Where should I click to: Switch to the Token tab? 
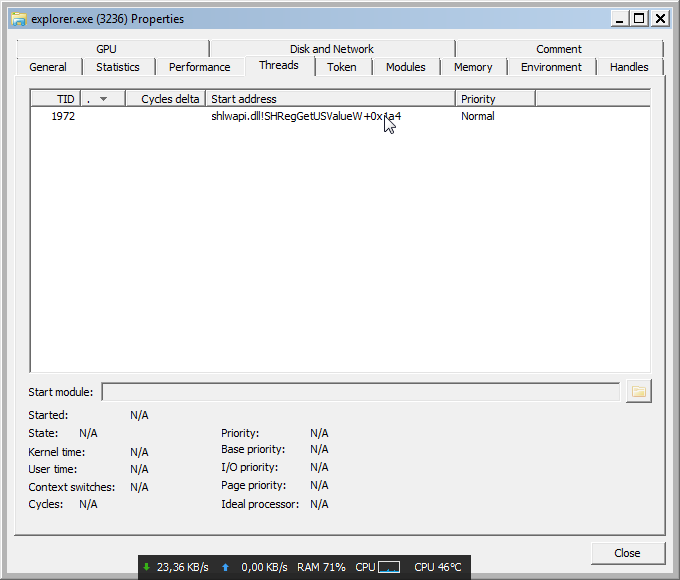tap(342, 67)
